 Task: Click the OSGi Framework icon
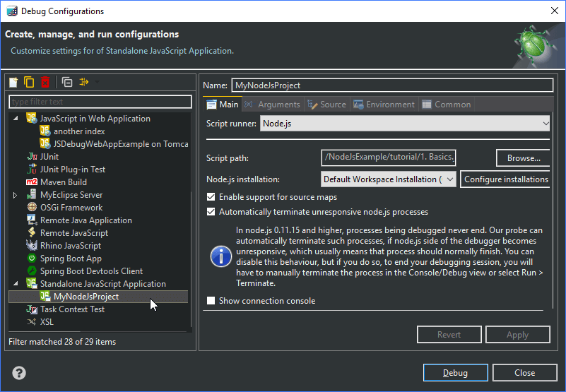click(32, 207)
